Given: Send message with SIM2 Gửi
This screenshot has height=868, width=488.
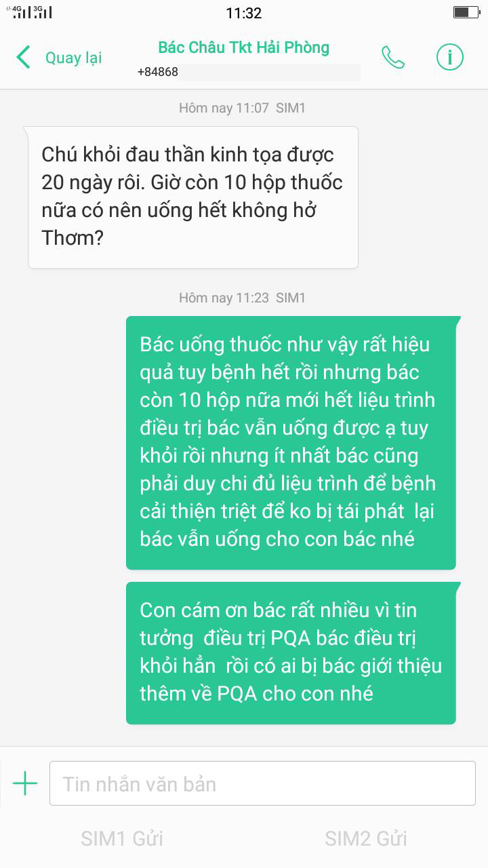Looking at the screenshot, I should coord(366,838).
